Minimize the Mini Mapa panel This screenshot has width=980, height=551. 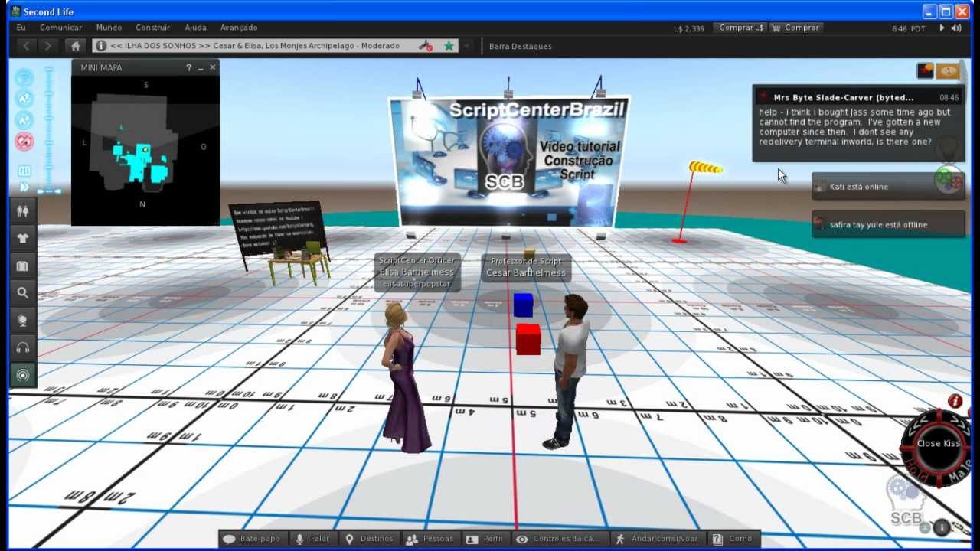(x=201, y=67)
